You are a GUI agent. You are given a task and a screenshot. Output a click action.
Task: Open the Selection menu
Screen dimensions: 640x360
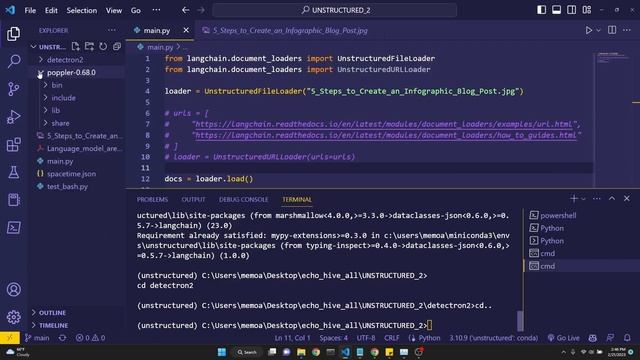coord(82,10)
